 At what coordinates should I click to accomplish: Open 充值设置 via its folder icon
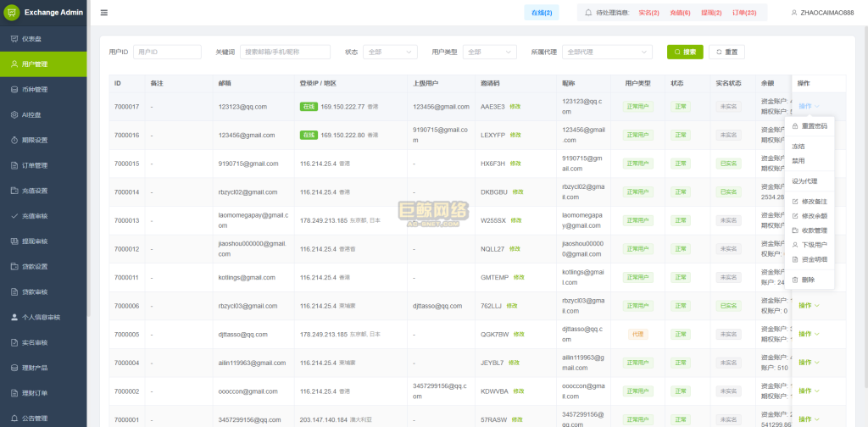tap(14, 191)
